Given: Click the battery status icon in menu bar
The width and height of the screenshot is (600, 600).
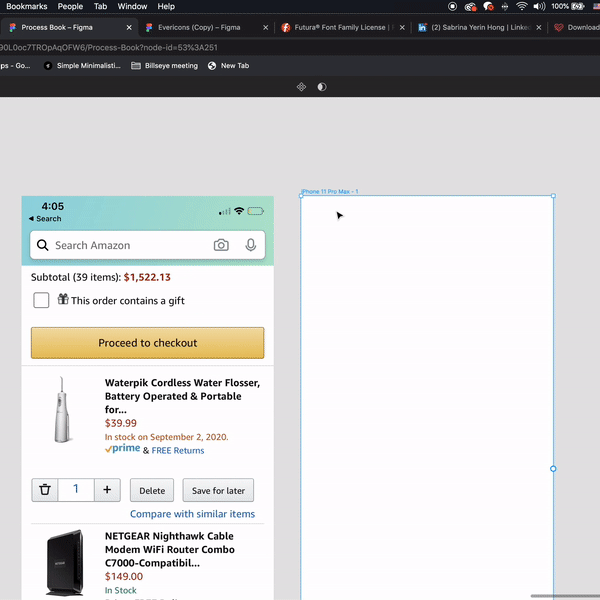Looking at the screenshot, I should 578,6.
